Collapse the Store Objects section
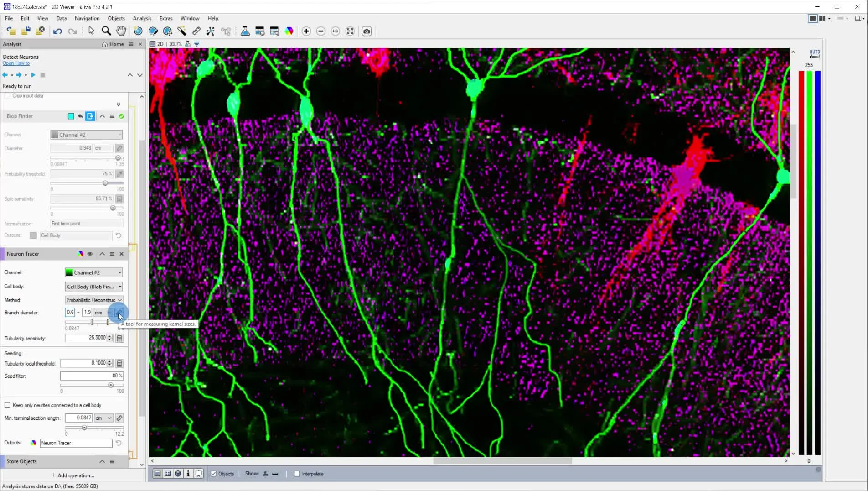This screenshot has height=491, width=868. tap(102, 461)
